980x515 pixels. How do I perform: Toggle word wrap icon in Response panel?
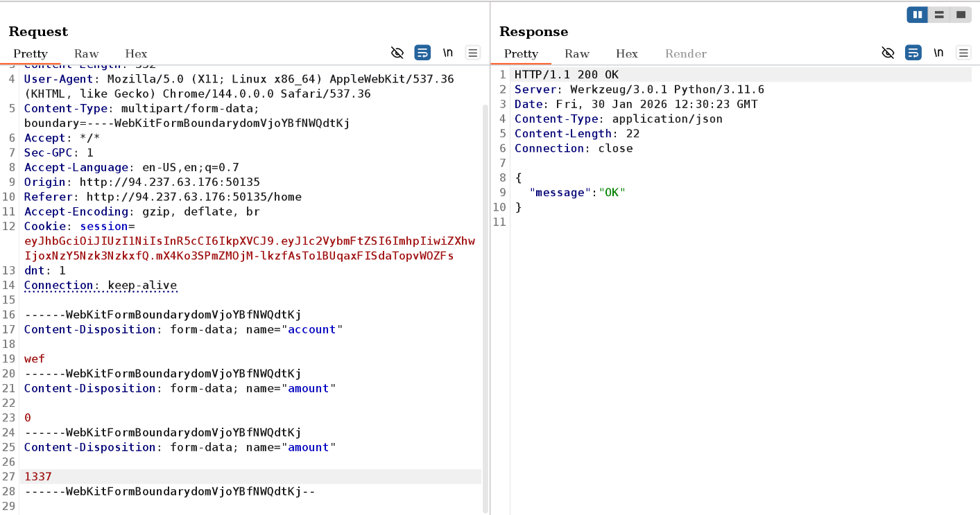[913, 53]
